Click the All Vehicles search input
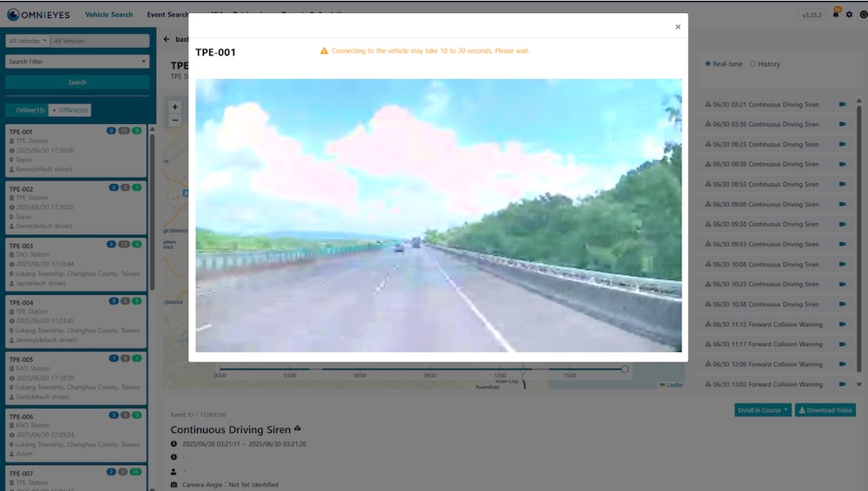Viewport: 868px width, 491px height. pos(100,41)
